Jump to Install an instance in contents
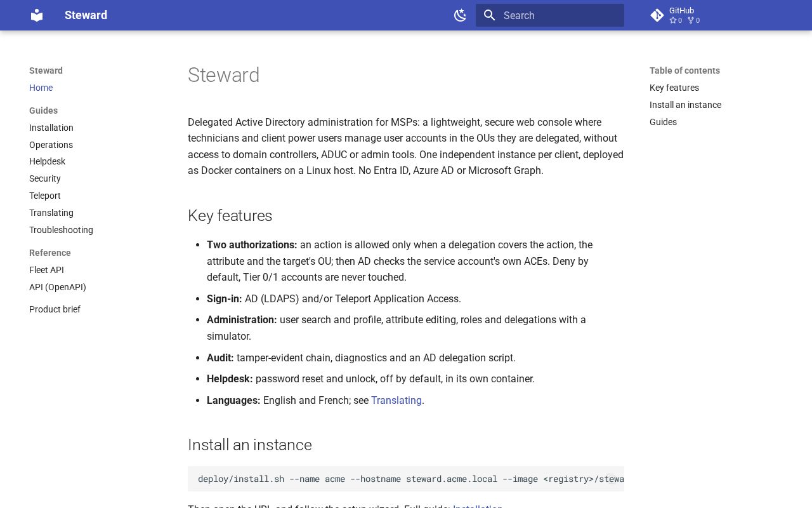Image resolution: width=812 pixels, height=508 pixels. click(685, 105)
